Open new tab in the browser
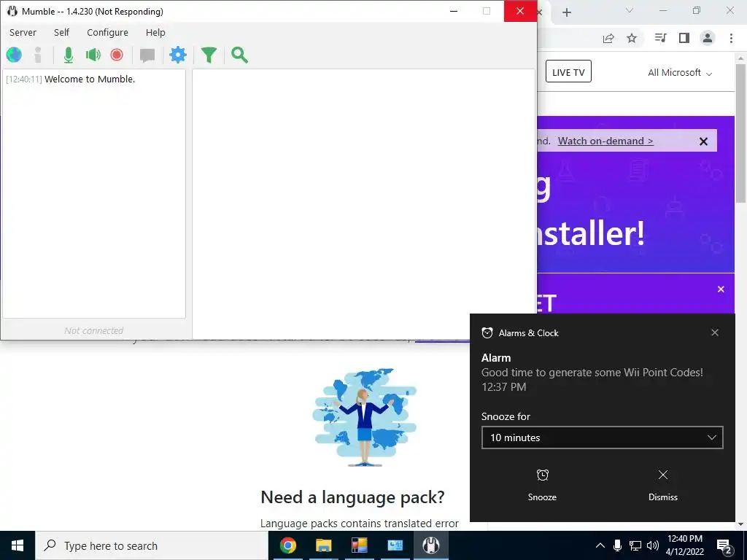This screenshot has width=747, height=560. [566, 12]
